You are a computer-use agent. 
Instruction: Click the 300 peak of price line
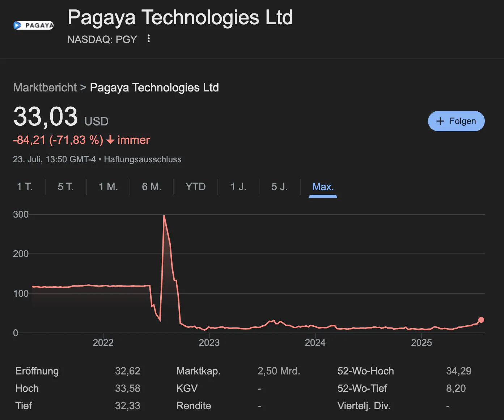(x=164, y=216)
